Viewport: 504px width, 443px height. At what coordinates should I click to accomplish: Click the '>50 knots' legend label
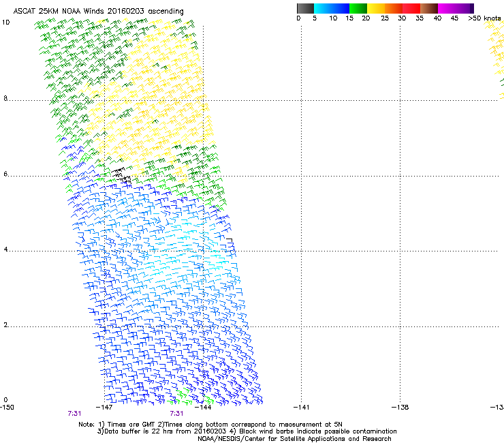pyautogui.click(x=484, y=18)
